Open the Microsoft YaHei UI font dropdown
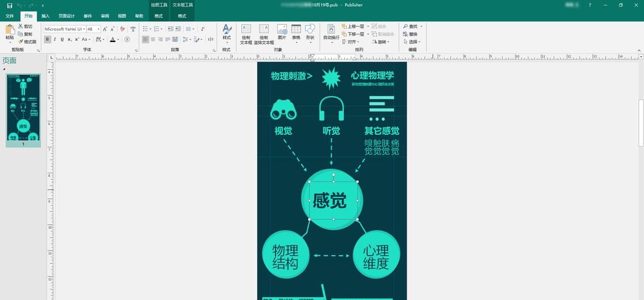 tap(84, 29)
